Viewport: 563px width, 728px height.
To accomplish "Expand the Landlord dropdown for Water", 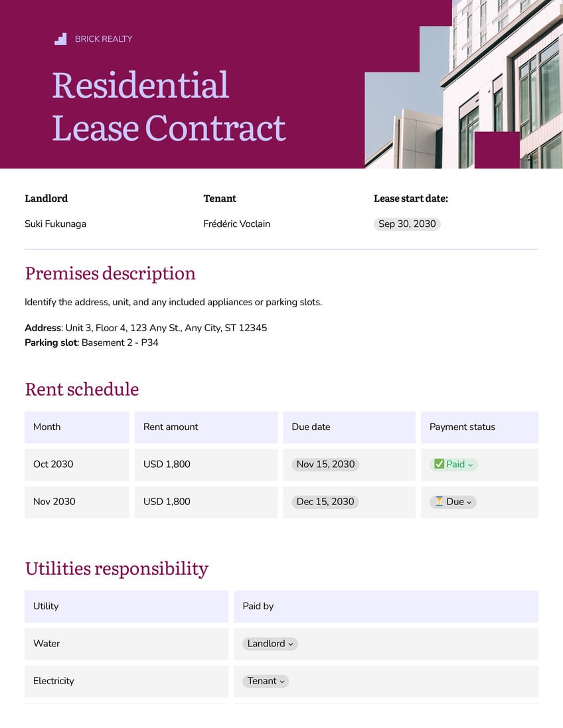I will pos(270,644).
